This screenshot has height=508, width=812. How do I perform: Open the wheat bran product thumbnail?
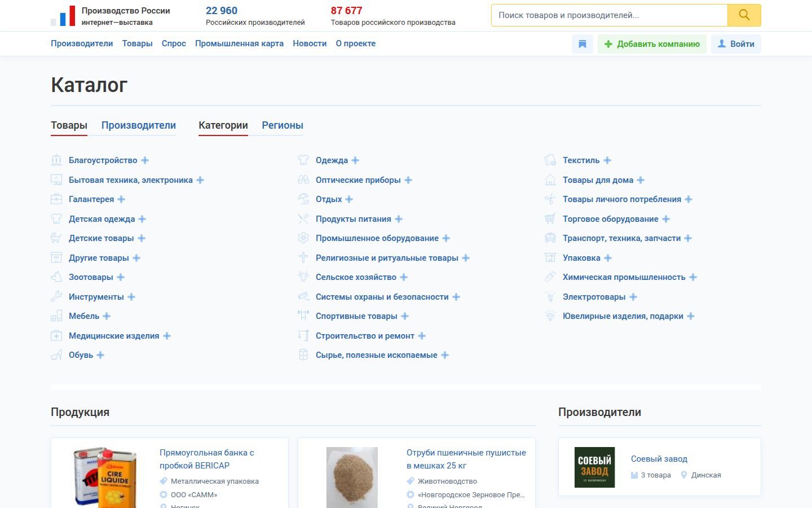[x=352, y=478]
